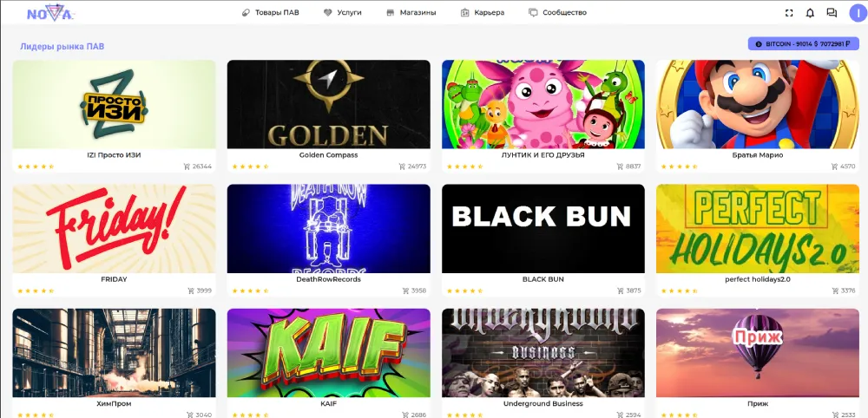Image resolution: width=868 pixels, height=418 pixels.
Task: Open the notifications bell
Action: tap(810, 13)
